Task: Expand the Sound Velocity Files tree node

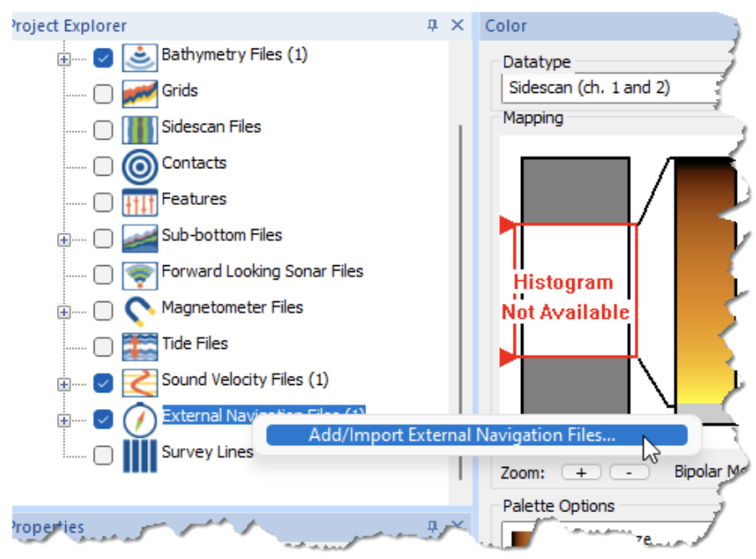Action: coord(64,384)
